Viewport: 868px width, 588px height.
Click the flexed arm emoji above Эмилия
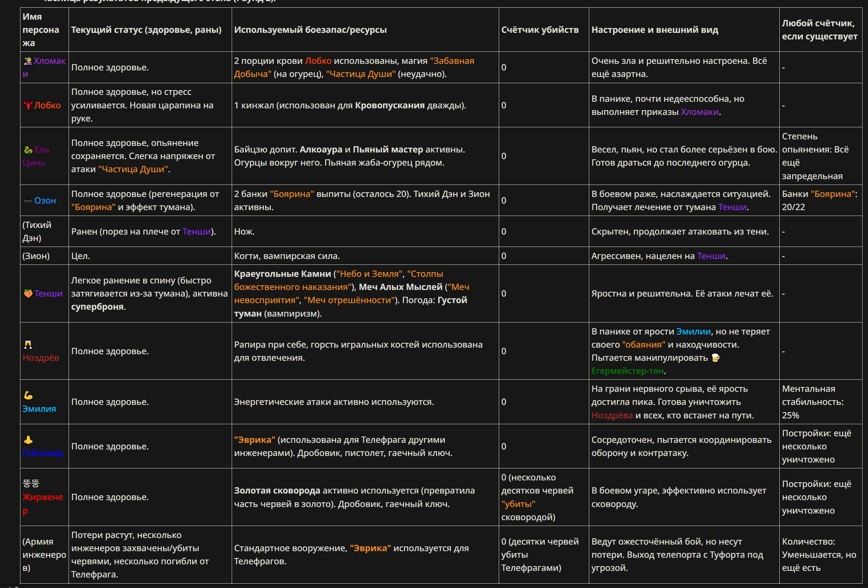(x=28, y=395)
